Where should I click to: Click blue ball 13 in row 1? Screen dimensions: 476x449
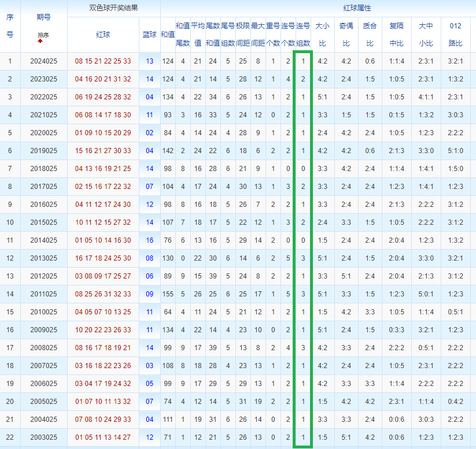pos(150,61)
